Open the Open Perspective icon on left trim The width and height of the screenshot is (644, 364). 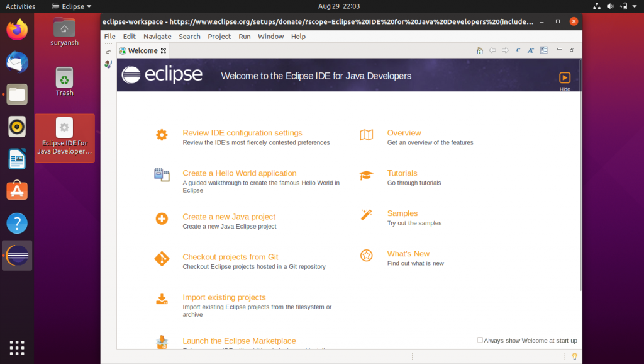point(108,64)
